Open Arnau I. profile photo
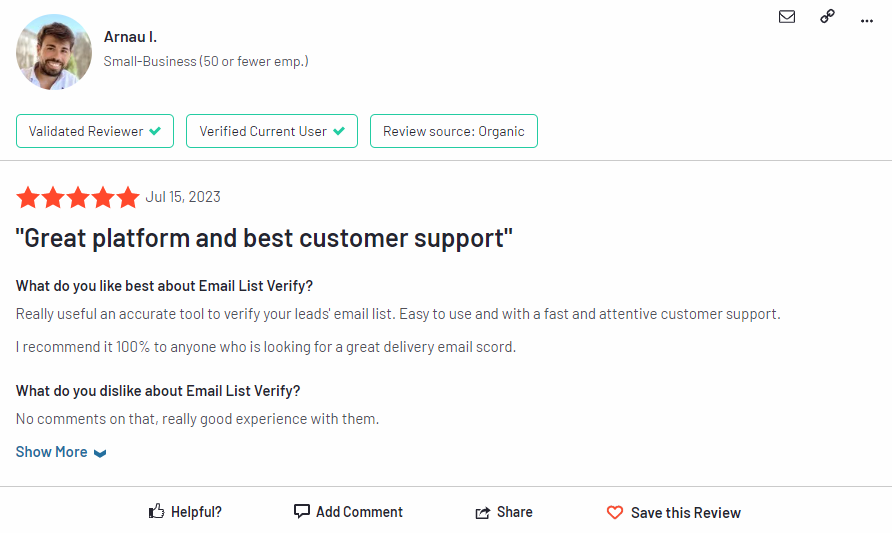The image size is (892, 533). click(x=54, y=52)
